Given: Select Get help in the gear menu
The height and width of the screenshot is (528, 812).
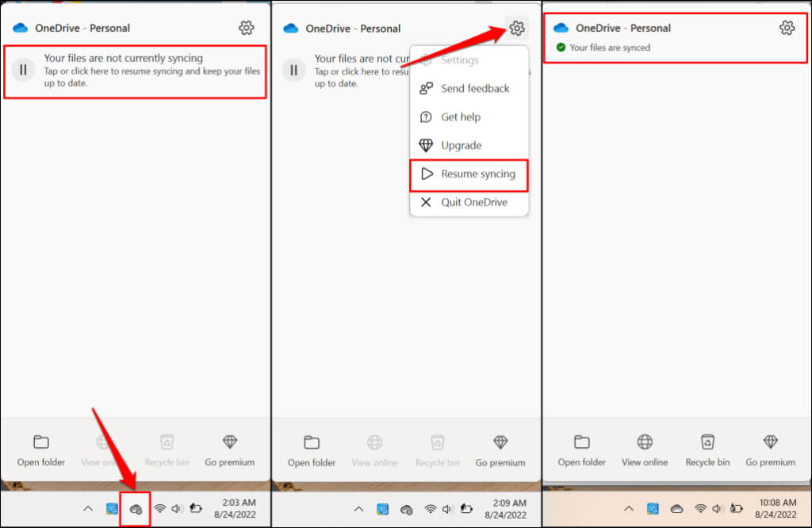Looking at the screenshot, I should click(469, 117).
